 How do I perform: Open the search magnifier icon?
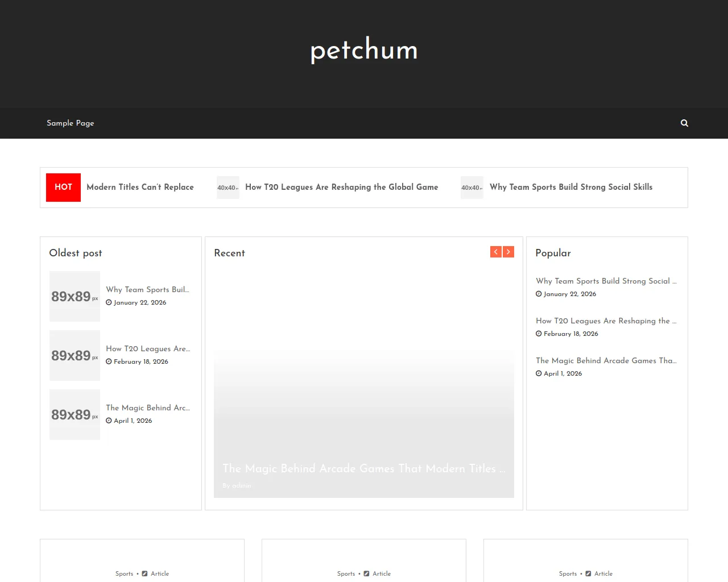(684, 123)
